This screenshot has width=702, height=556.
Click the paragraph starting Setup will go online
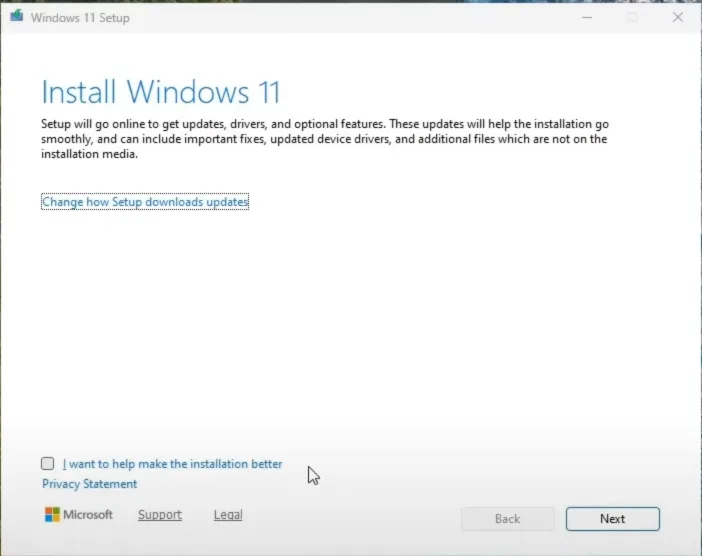(325, 139)
